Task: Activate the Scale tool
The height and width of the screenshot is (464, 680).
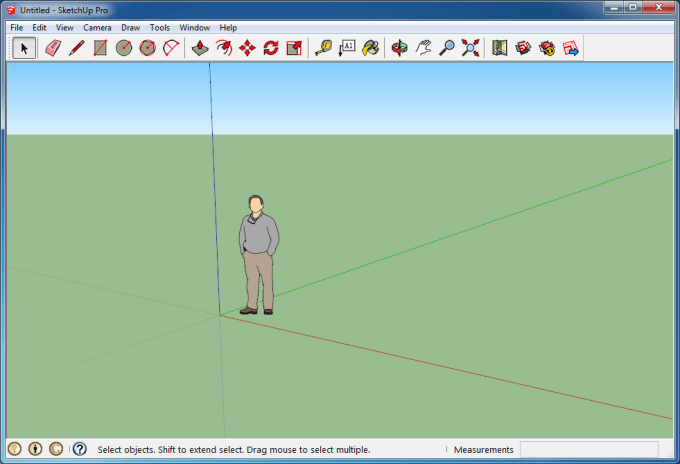Action: coord(294,48)
